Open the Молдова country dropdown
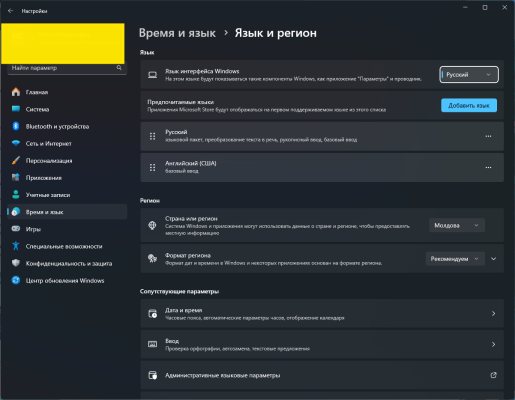 point(456,225)
